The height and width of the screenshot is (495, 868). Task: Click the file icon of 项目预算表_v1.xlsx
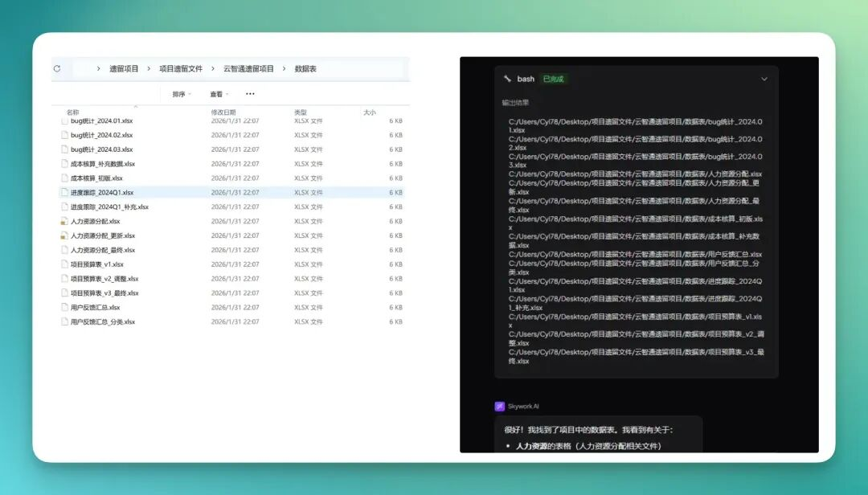point(64,264)
